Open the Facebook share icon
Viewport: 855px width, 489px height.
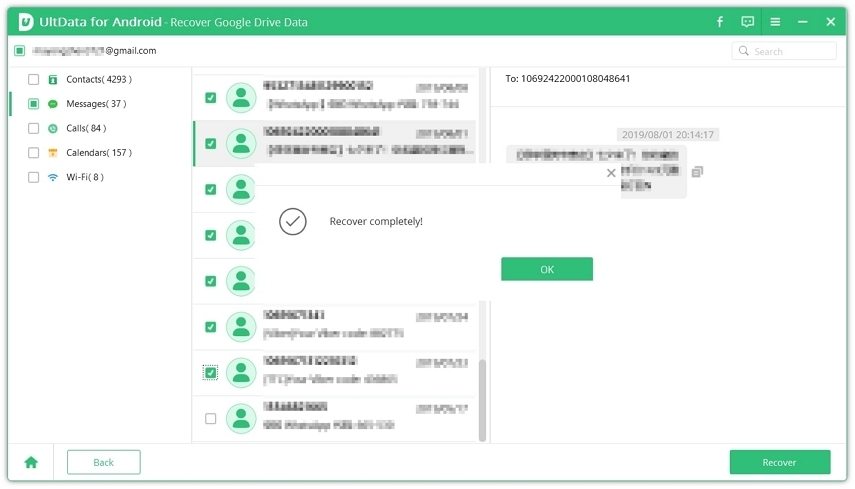720,22
